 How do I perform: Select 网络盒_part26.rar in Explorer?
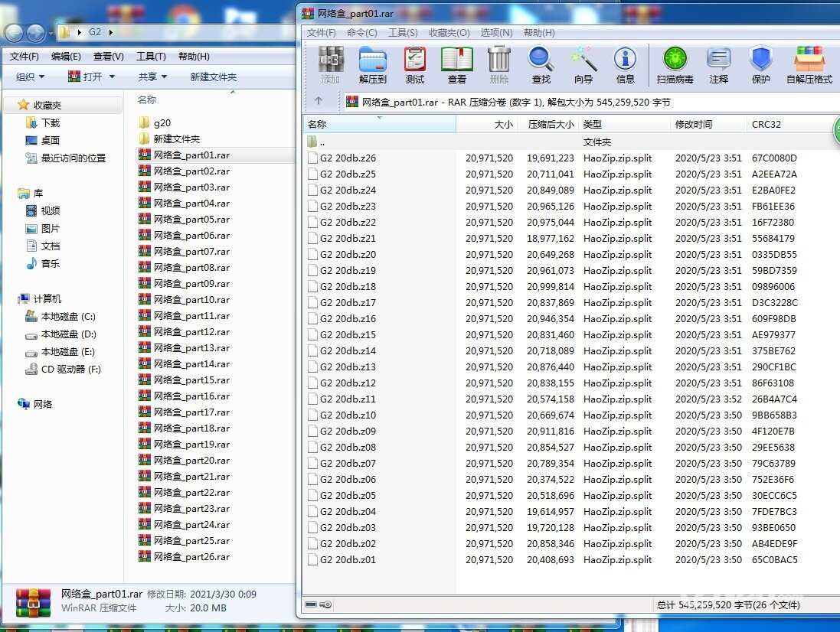pyautogui.click(x=185, y=556)
